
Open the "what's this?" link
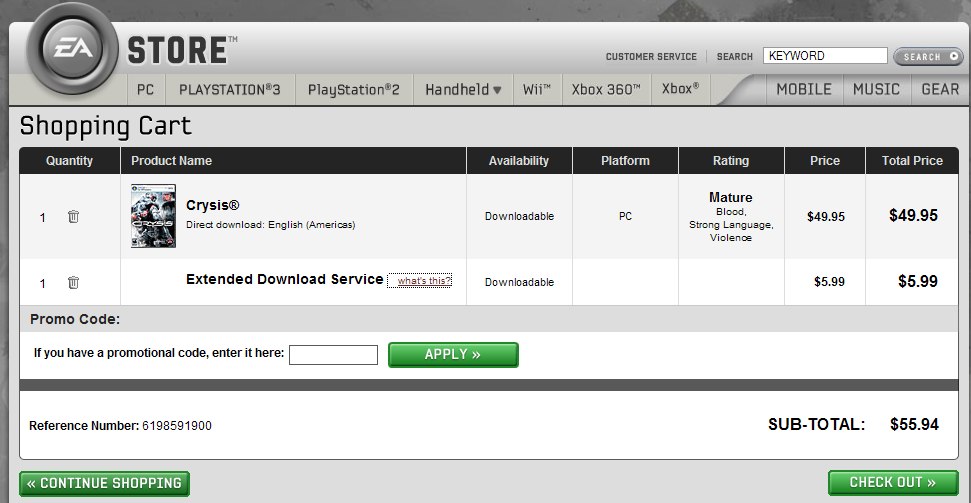pos(424,281)
